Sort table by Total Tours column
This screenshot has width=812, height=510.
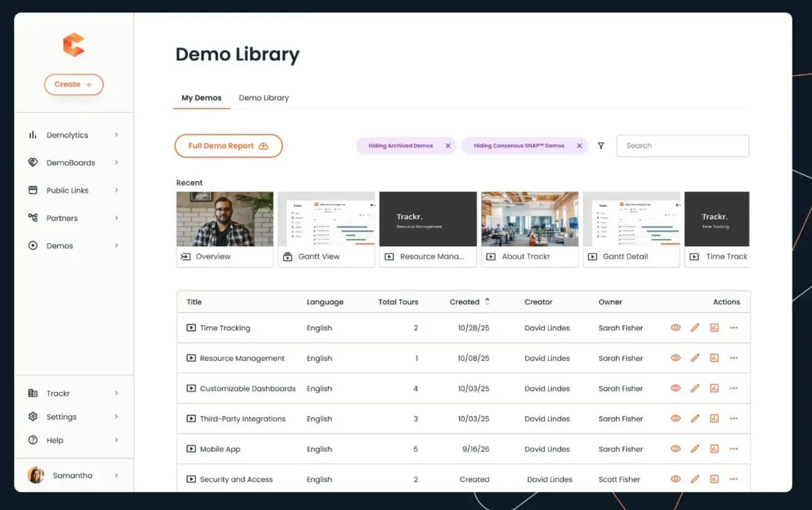point(398,302)
